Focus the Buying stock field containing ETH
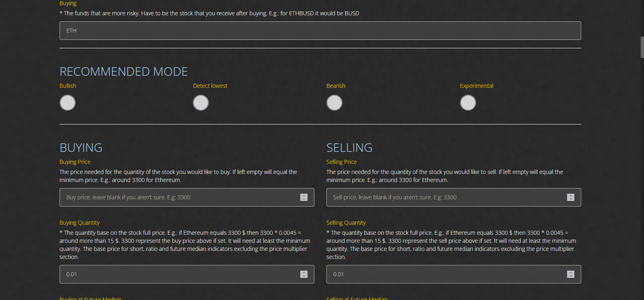The width and height of the screenshot is (644, 300). click(x=320, y=31)
